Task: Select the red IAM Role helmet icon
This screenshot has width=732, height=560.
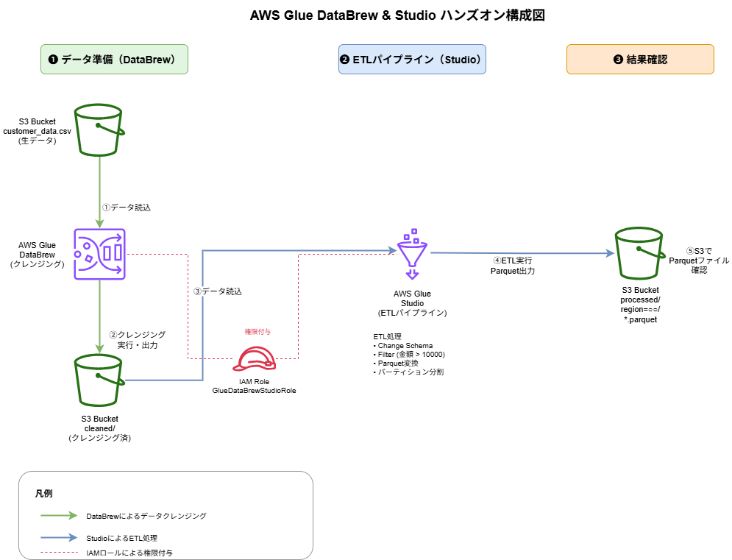Action: point(255,359)
